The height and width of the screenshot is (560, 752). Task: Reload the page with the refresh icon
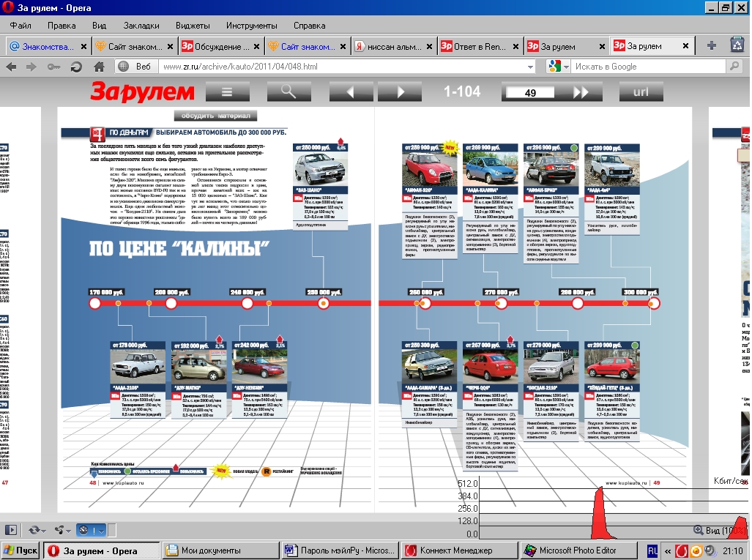point(75,67)
